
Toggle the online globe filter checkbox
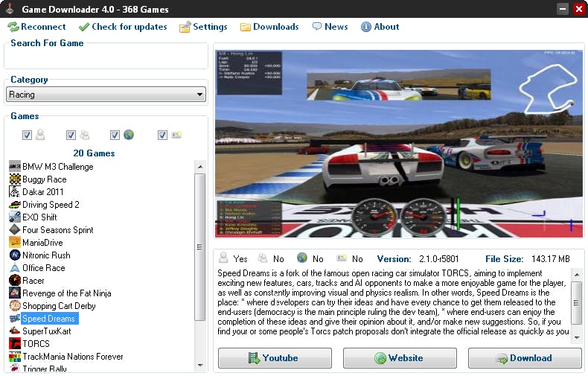point(115,135)
